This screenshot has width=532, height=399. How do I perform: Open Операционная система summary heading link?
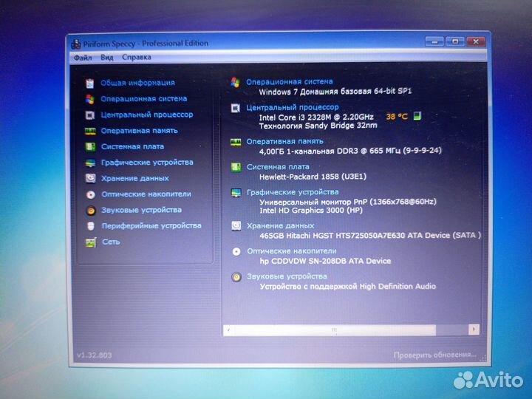(x=290, y=82)
